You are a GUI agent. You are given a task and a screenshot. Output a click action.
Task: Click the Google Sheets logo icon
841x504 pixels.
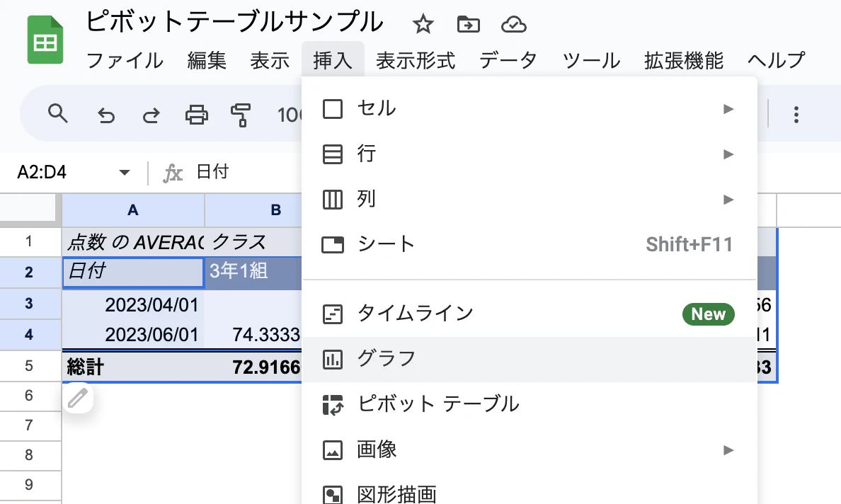pyautogui.click(x=45, y=40)
